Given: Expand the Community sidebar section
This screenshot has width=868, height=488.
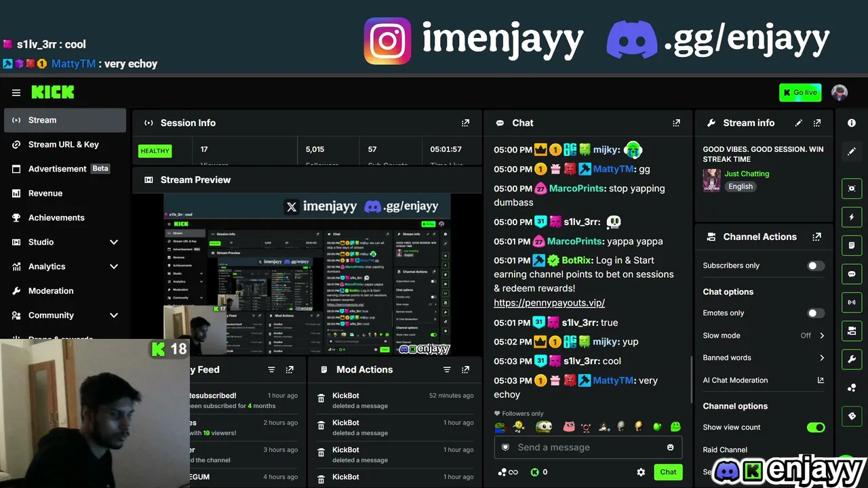Looking at the screenshot, I should (x=114, y=315).
